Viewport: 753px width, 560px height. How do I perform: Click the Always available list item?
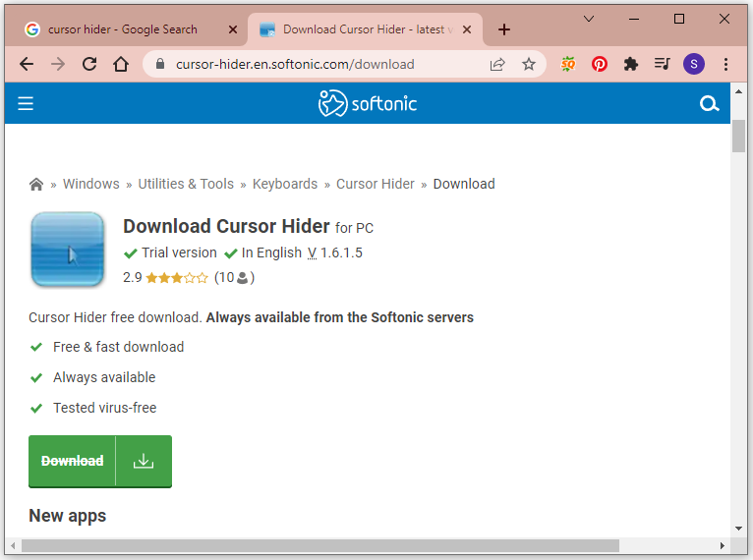(104, 377)
